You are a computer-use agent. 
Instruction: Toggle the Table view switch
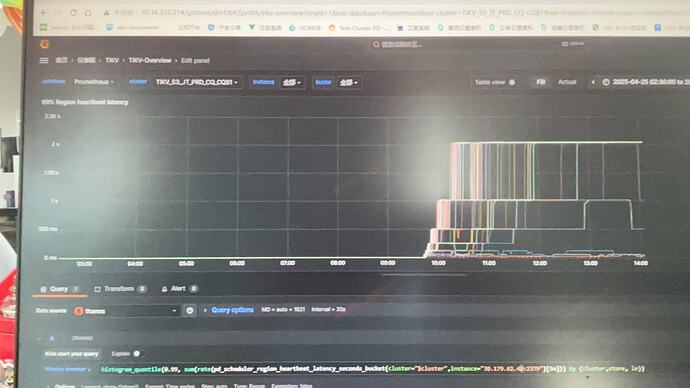click(x=512, y=82)
